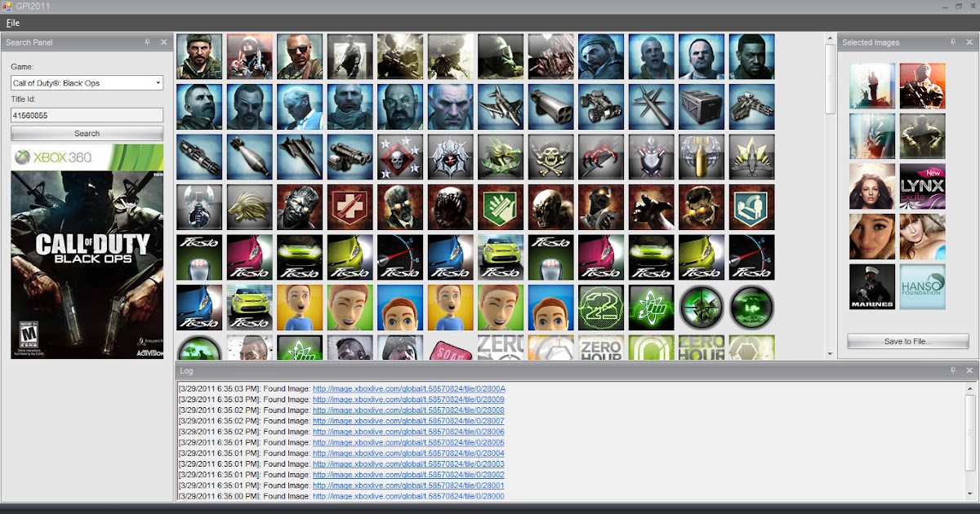Open log link ending 28001

(408, 485)
